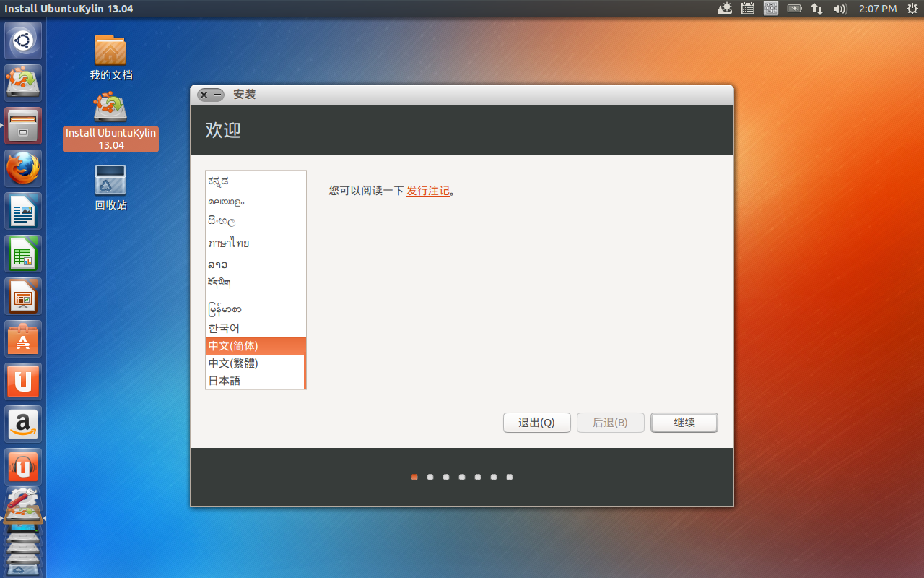Open the keyboard input method indicator
The width and height of the screenshot is (924, 578).
[771, 9]
